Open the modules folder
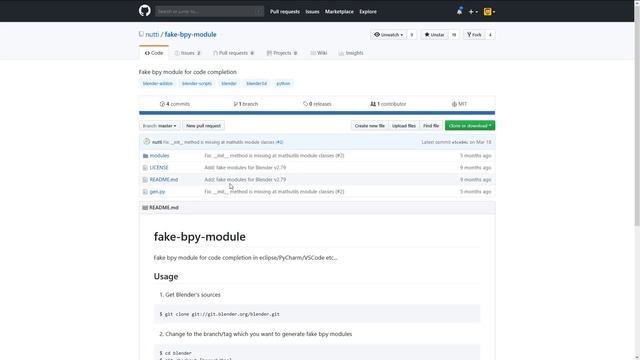 (159, 156)
